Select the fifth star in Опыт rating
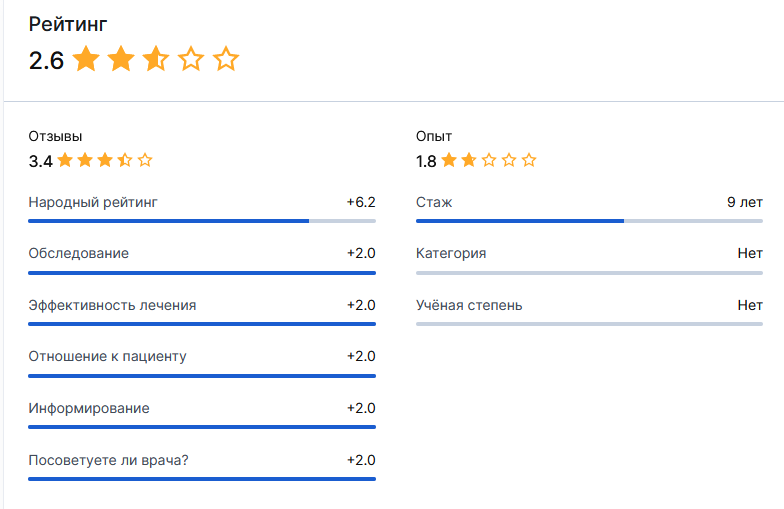The height and width of the screenshot is (509, 784). click(x=529, y=160)
